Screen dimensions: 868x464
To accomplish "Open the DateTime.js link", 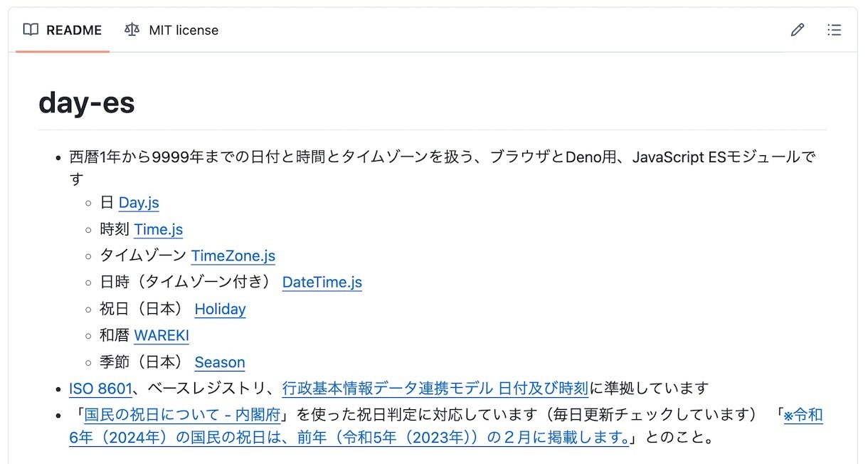I will point(322,283).
